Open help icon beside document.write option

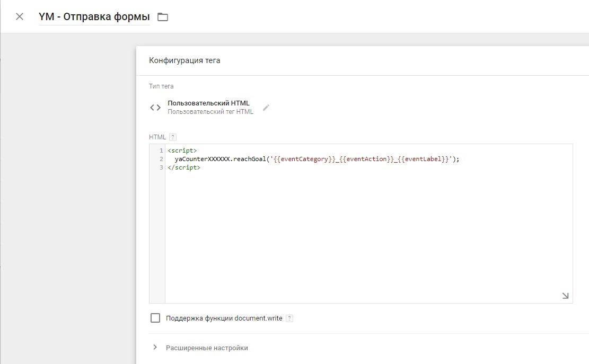pyautogui.click(x=289, y=318)
